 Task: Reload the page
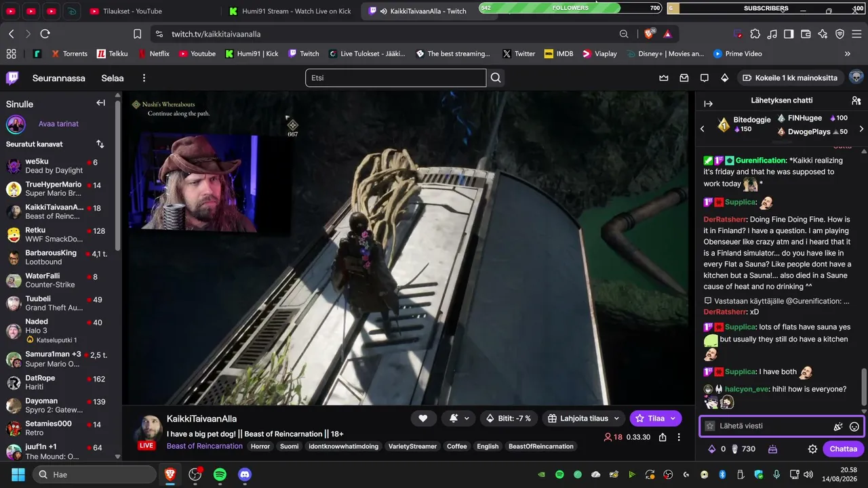tap(45, 34)
